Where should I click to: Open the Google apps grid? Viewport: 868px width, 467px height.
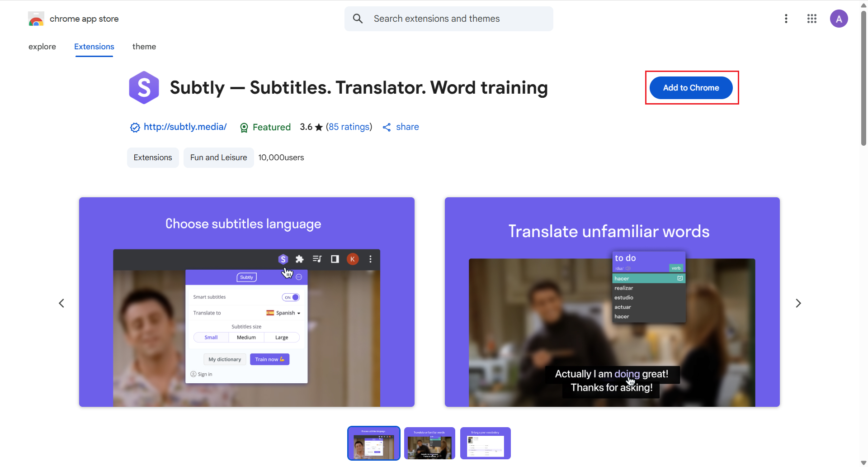pyautogui.click(x=812, y=19)
